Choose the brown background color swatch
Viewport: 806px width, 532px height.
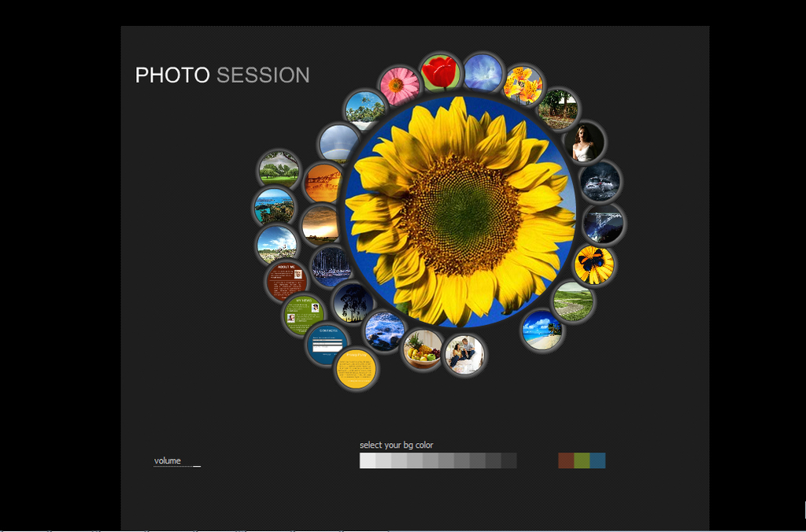tap(566, 461)
